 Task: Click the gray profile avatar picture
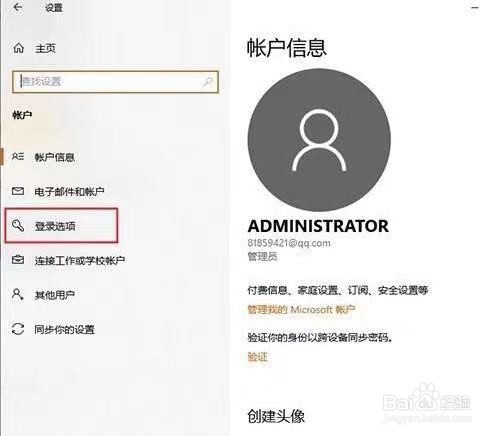click(x=319, y=140)
